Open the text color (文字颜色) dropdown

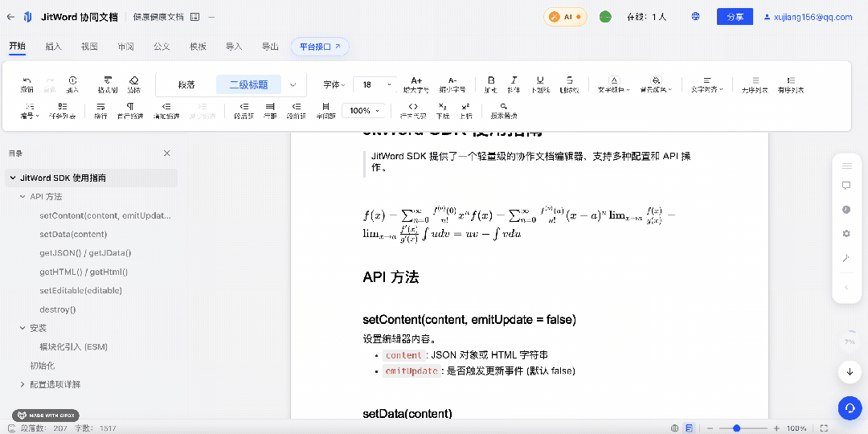615,84
